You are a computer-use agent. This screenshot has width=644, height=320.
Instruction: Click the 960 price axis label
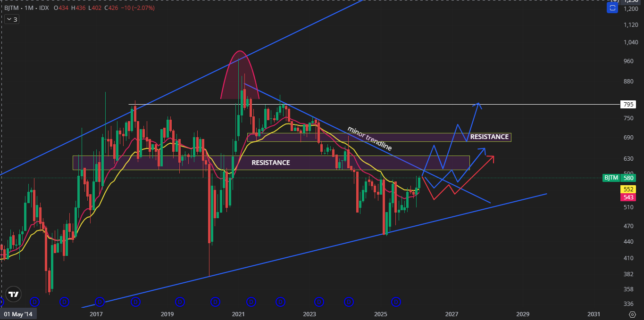tap(628, 61)
